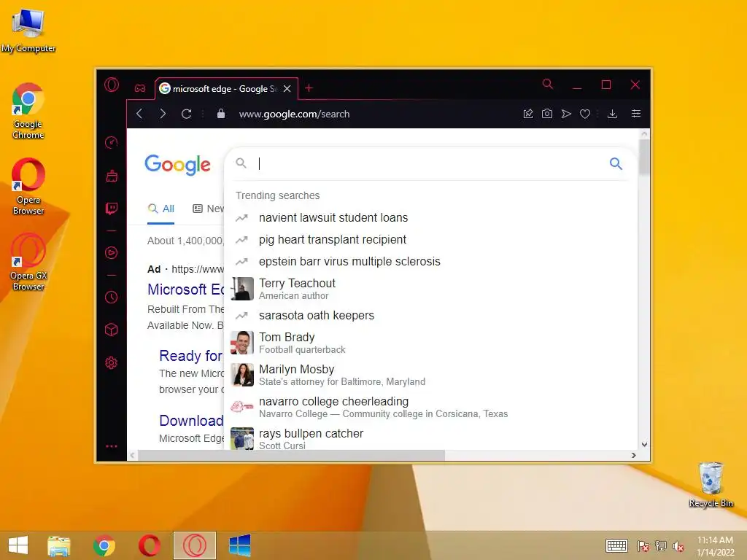The image size is (747, 560).
Task: Open the Player icon in sidebar
Action: (112, 252)
